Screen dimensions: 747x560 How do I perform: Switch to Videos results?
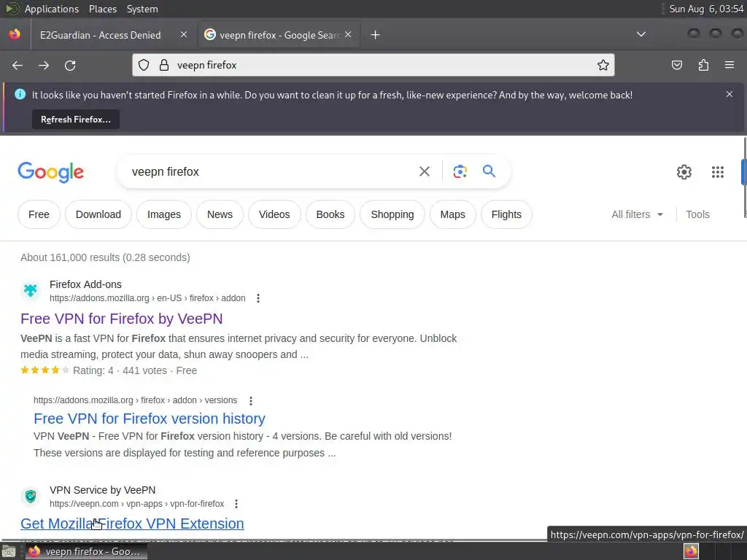[x=274, y=214]
